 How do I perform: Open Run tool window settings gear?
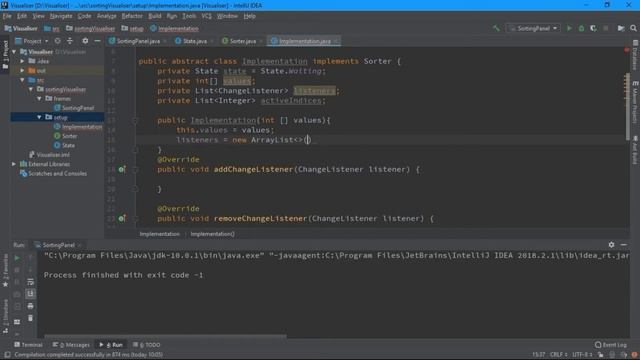(611, 244)
